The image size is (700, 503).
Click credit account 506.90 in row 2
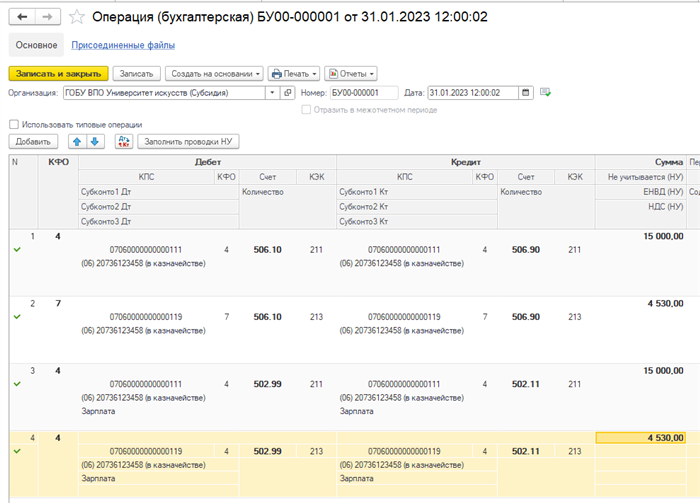pyautogui.click(x=525, y=317)
